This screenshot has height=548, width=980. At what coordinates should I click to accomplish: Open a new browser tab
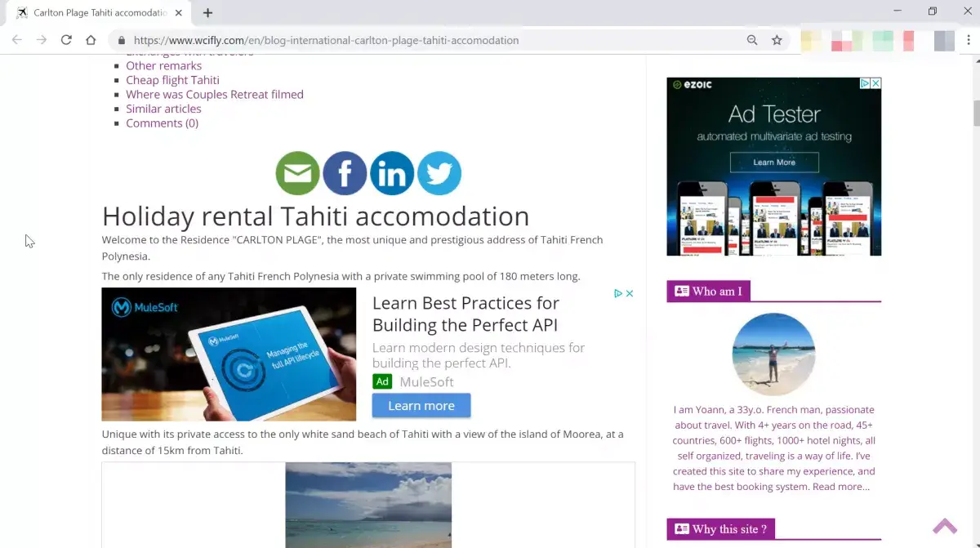click(207, 13)
